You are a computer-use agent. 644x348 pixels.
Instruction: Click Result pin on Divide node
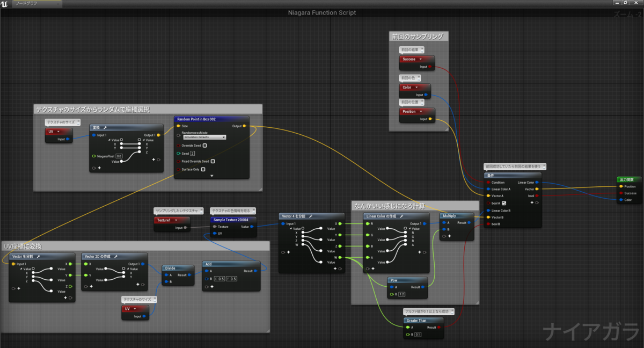tap(189, 274)
